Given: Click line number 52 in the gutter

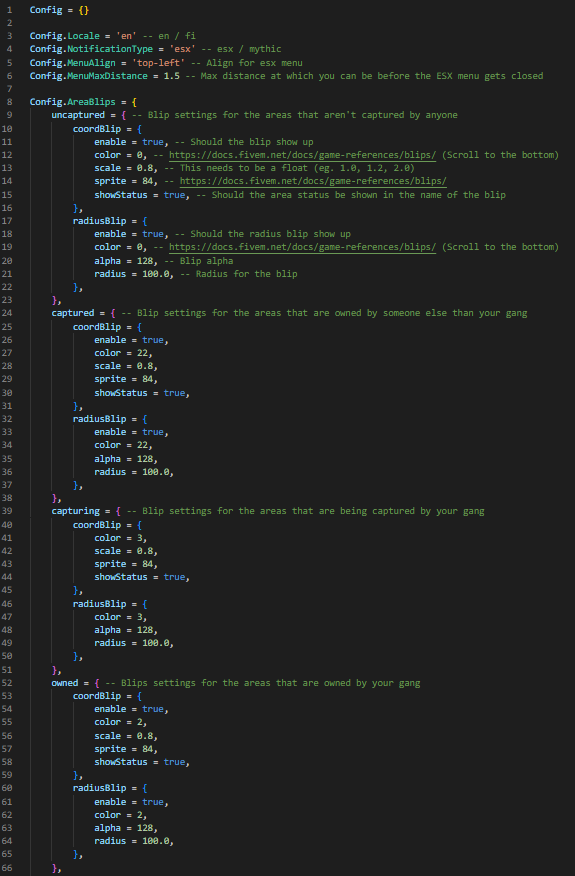Looking at the screenshot, I should point(7,683).
